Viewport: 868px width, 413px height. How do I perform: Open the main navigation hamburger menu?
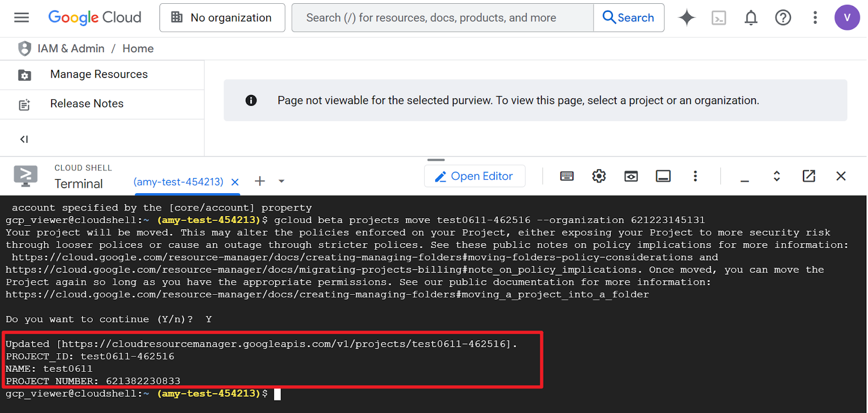point(22,17)
